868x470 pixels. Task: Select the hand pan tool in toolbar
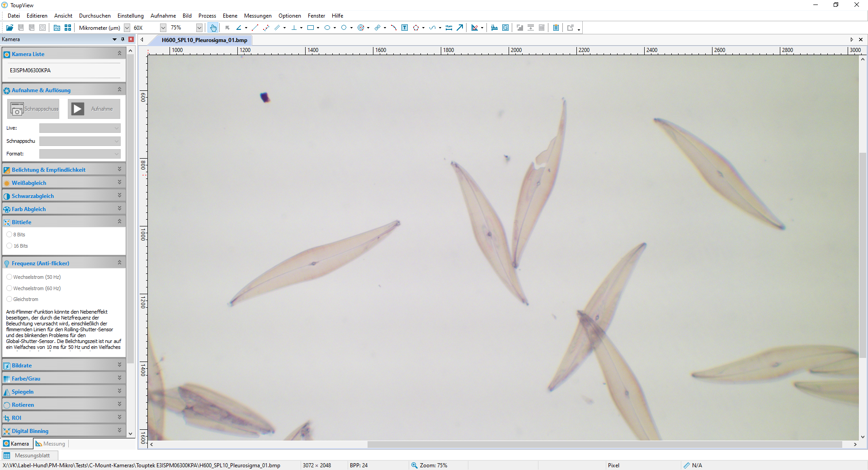click(213, 28)
